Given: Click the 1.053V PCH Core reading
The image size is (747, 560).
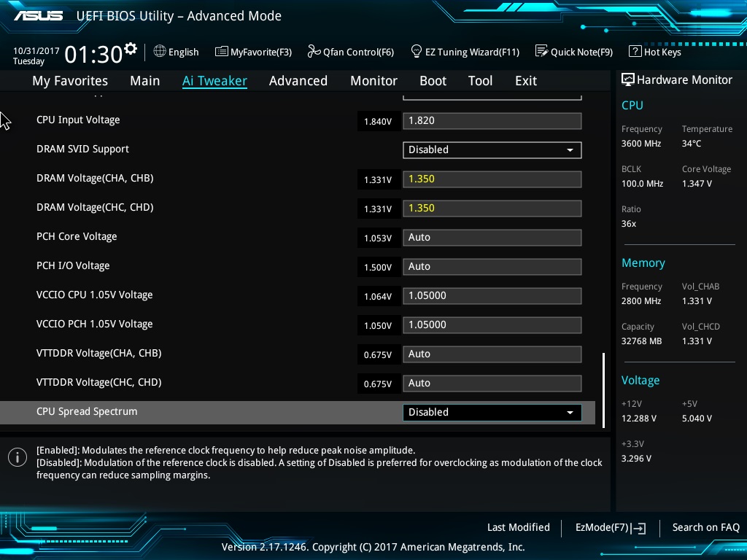Looking at the screenshot, I should click(x=379, y=238).
